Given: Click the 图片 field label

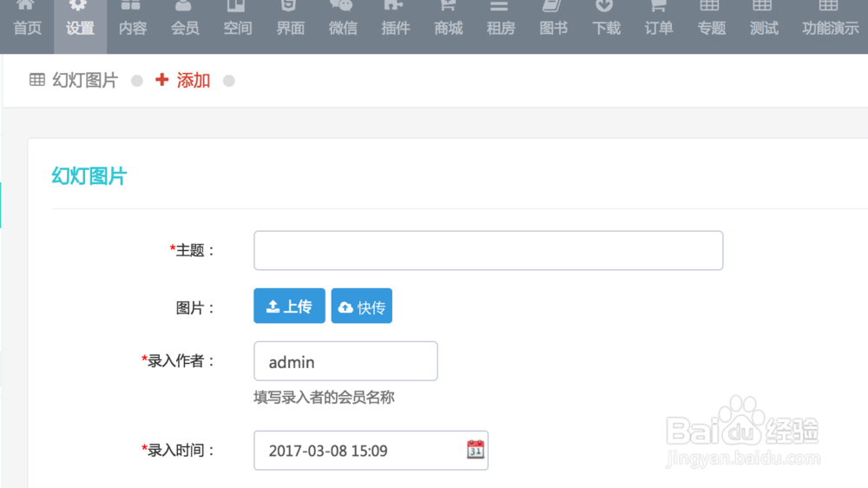Looking at the screenshot, I should coord(194,308).
